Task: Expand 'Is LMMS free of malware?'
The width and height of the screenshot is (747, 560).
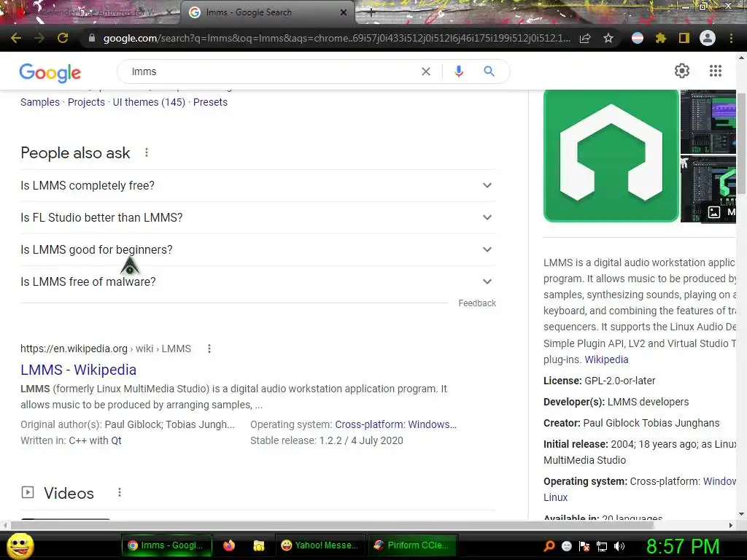Action: click(x=258, y=281)
